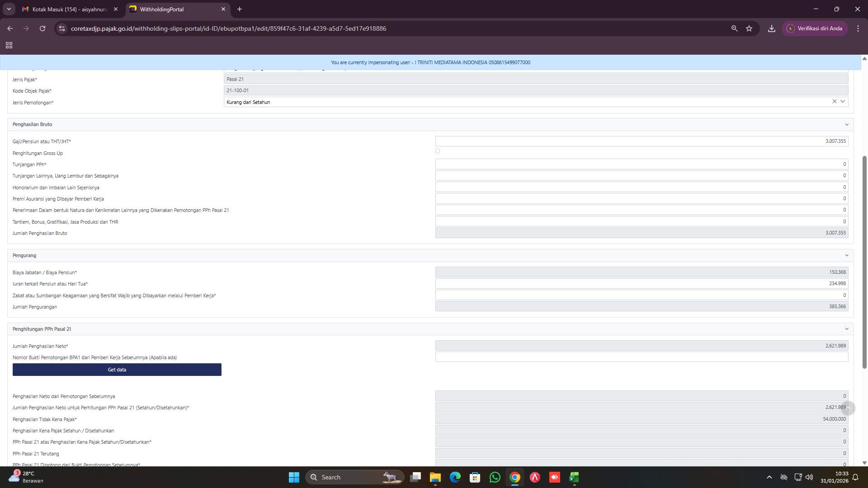Bookmark the page with the star icon
This screenshot has height=488, width=868.
749,28
